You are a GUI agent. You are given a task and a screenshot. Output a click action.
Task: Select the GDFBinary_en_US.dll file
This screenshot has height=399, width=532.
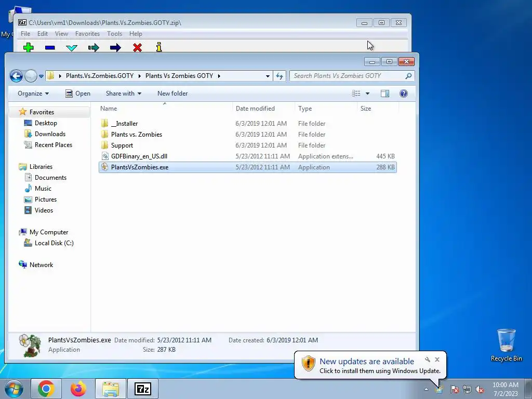(x=139, y=156)
